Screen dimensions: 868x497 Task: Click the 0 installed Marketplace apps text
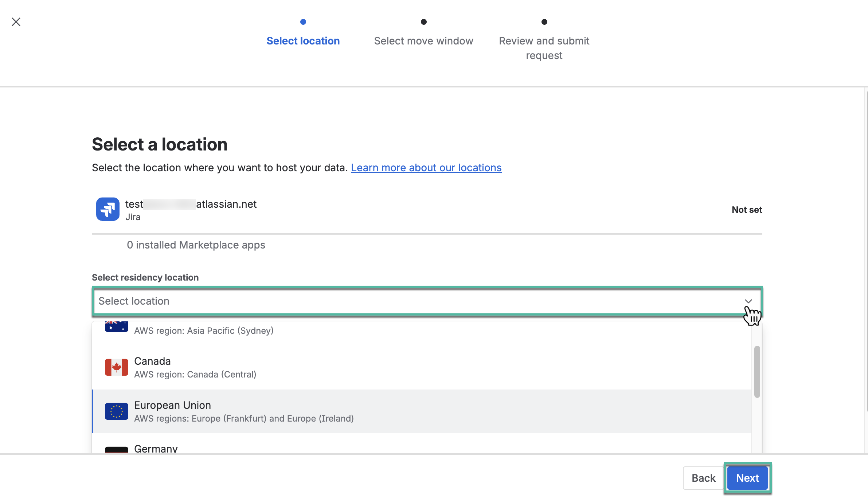(x=196, y=245)
